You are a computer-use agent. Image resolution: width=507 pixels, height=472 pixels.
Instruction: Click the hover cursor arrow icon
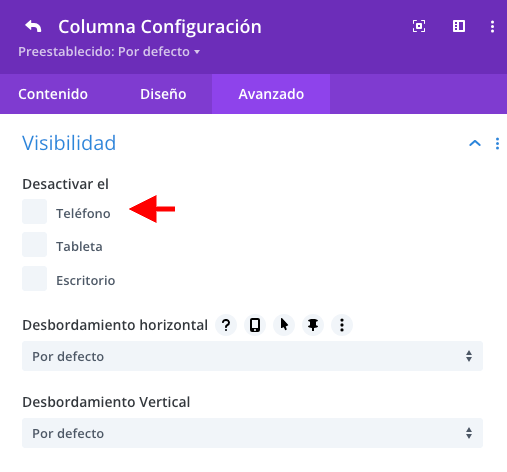click(x=284, y=325)
